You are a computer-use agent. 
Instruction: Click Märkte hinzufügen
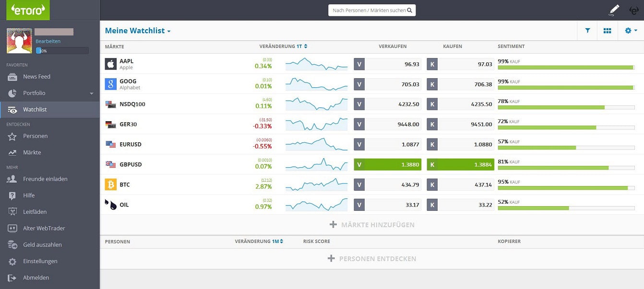[x=372, y=225]
